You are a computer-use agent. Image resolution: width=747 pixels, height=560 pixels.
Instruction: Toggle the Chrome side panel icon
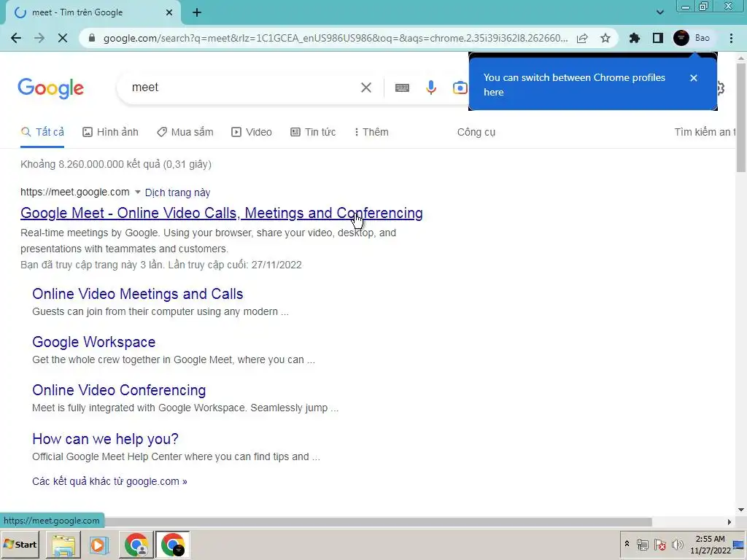(x=658, y=38)
